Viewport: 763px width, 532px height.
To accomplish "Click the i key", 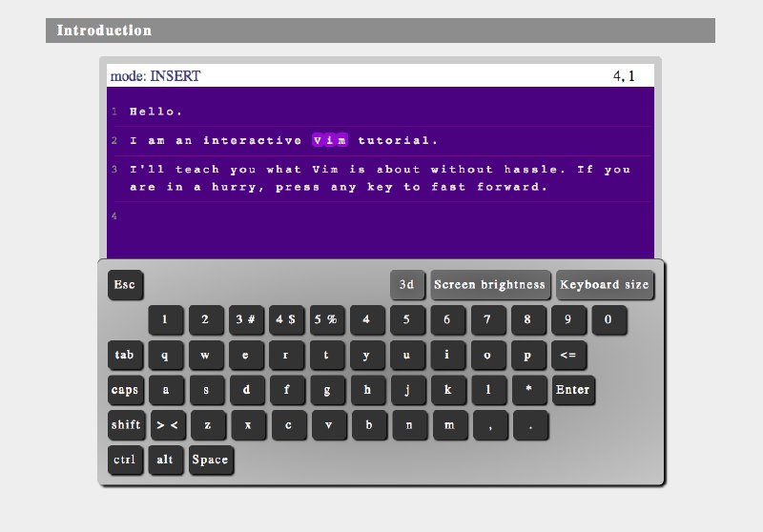I will click(447, 355).
